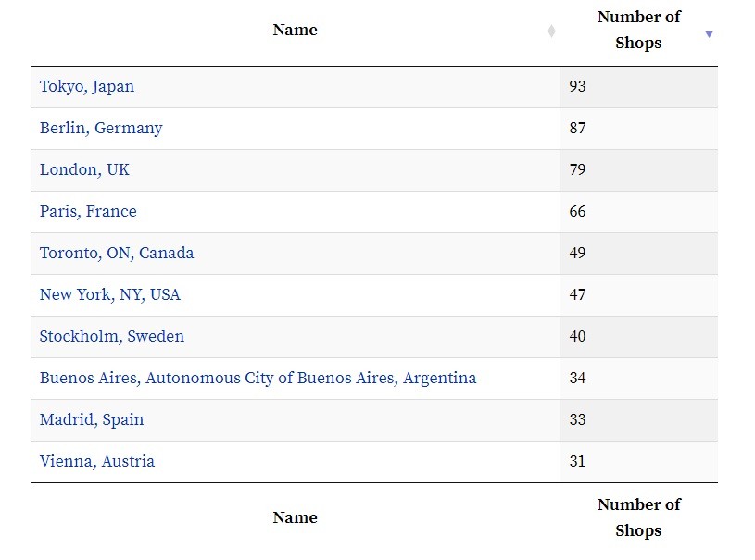755x560 pixels.
Task: Click the footer Number of Shops label
Action: [638, 518]
